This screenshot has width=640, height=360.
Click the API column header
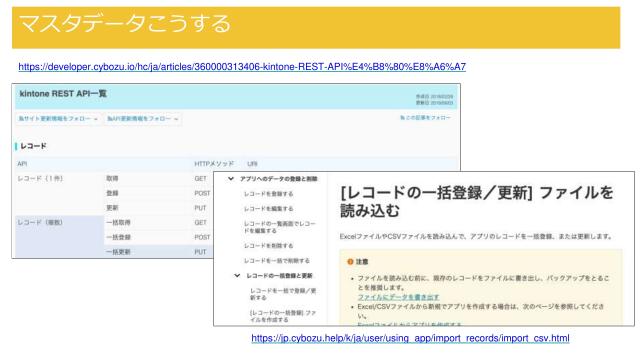[22, 164]
